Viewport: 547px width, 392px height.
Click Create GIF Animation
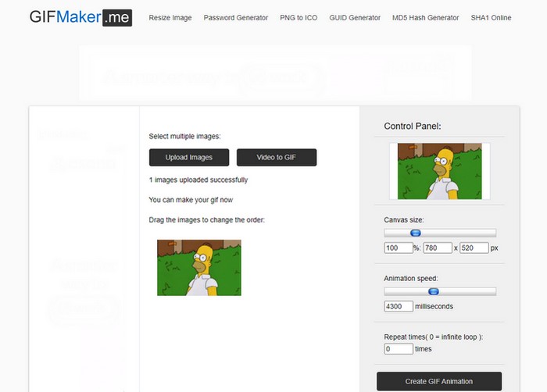click(439, 381)
